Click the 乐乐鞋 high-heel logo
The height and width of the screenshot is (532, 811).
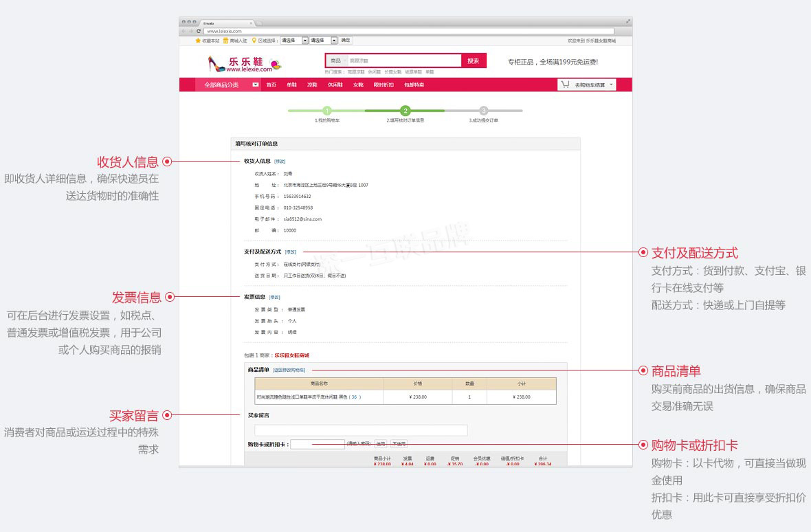217,64
